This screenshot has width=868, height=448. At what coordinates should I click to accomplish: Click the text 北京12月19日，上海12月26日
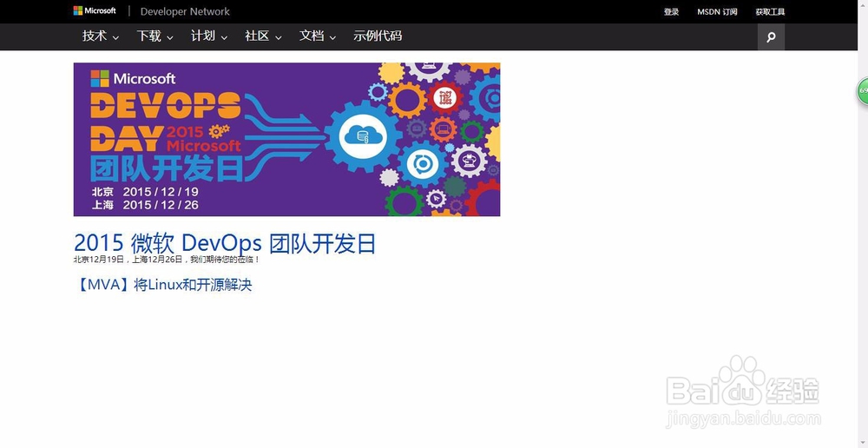[128, 260]
